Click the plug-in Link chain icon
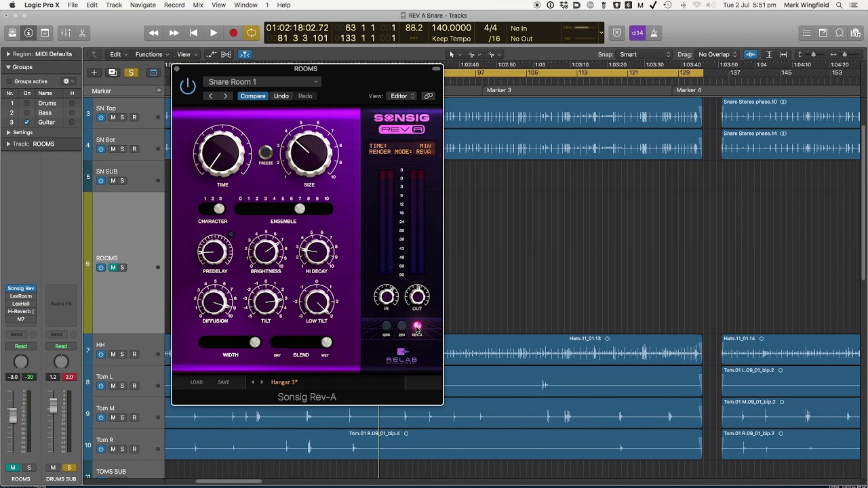This screenshot has height=488, width=868. [428, 96]
